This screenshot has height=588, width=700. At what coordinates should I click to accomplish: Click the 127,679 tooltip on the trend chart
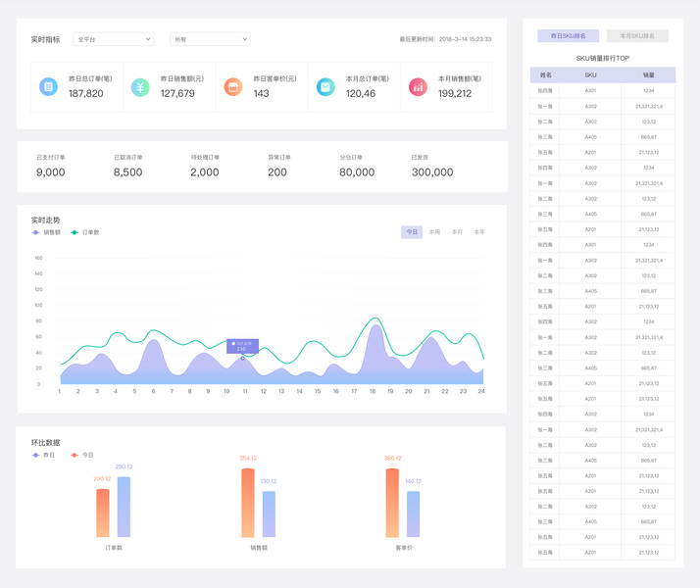click(242, 346)
